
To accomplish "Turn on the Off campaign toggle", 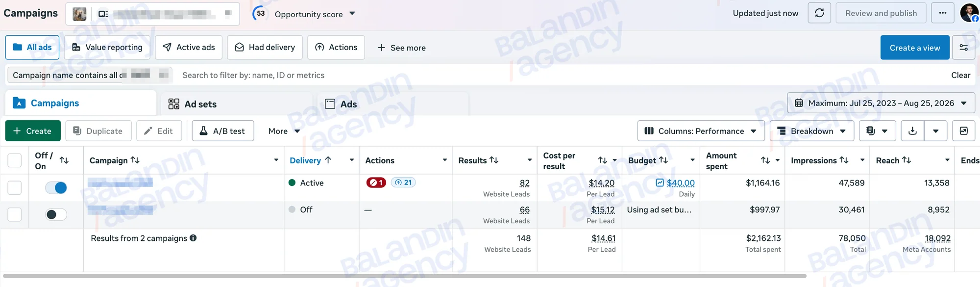I will click(56, 214).
